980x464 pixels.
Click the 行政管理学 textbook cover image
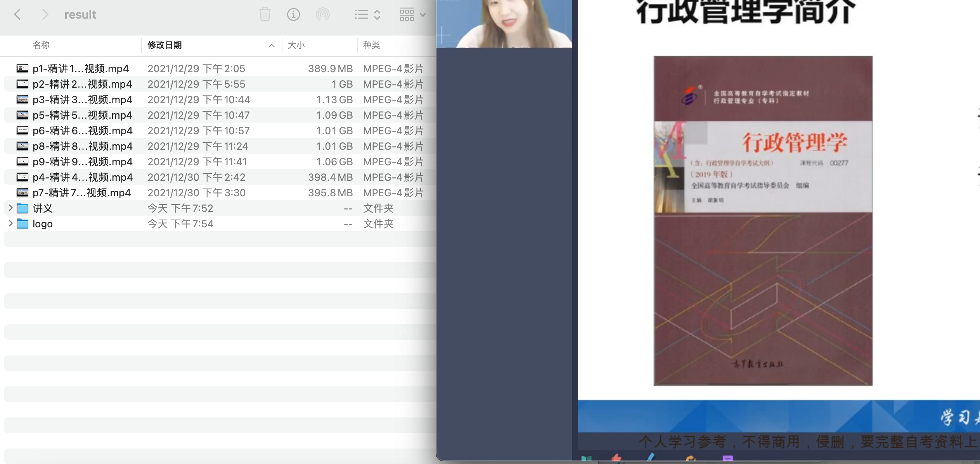(763, 220)
